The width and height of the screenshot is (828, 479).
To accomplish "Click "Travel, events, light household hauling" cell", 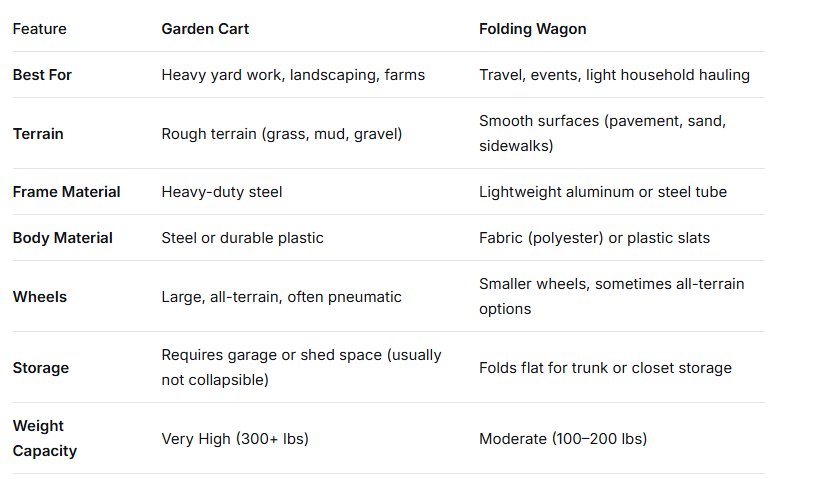I will [x=614, y=75].
